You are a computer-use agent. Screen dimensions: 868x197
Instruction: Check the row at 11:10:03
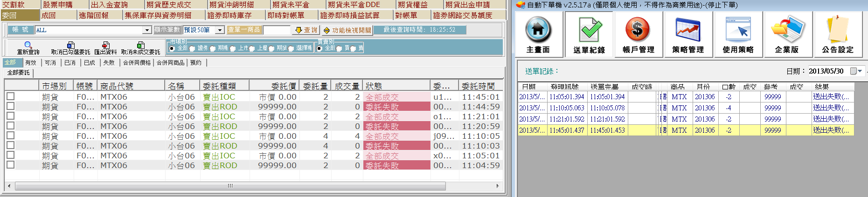[x=11, y=145]
